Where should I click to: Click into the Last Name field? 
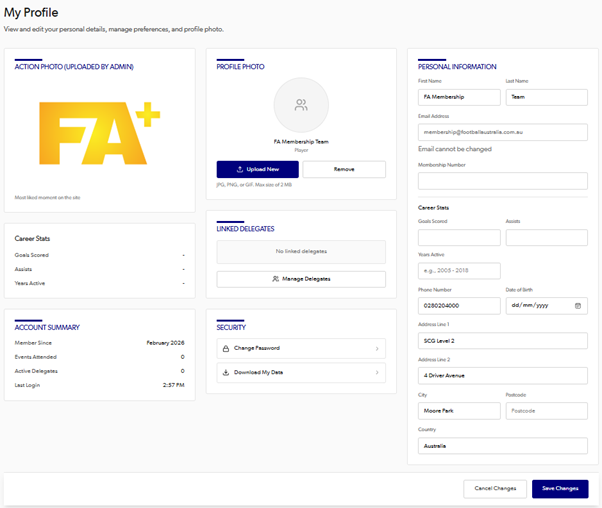546,97
